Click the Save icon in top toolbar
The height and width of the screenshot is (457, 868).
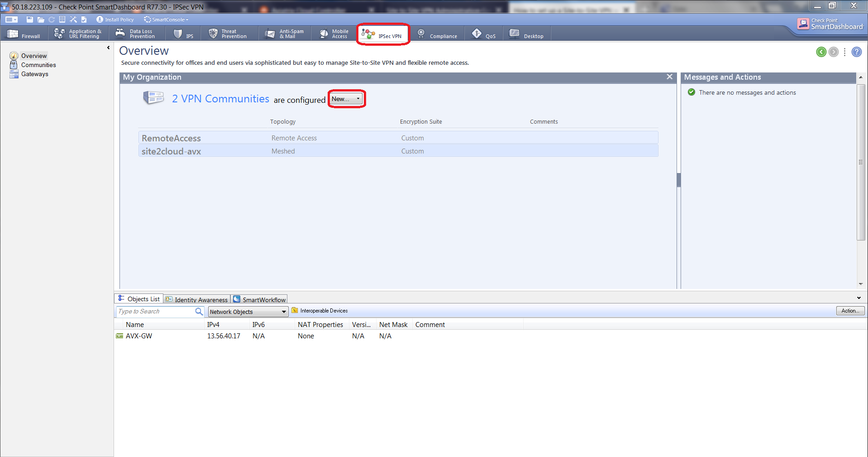[x=30, y=19]
